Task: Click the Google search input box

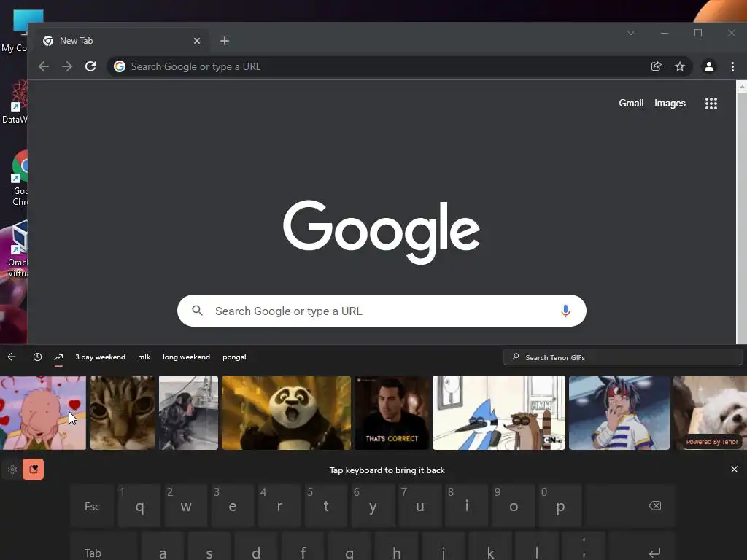Action: [x=382, y=311]
